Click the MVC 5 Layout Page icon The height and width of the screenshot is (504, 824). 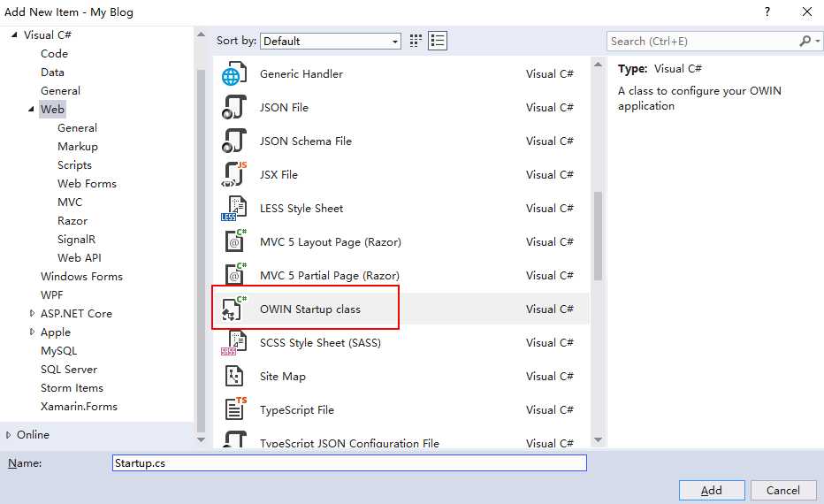(234, 241)
